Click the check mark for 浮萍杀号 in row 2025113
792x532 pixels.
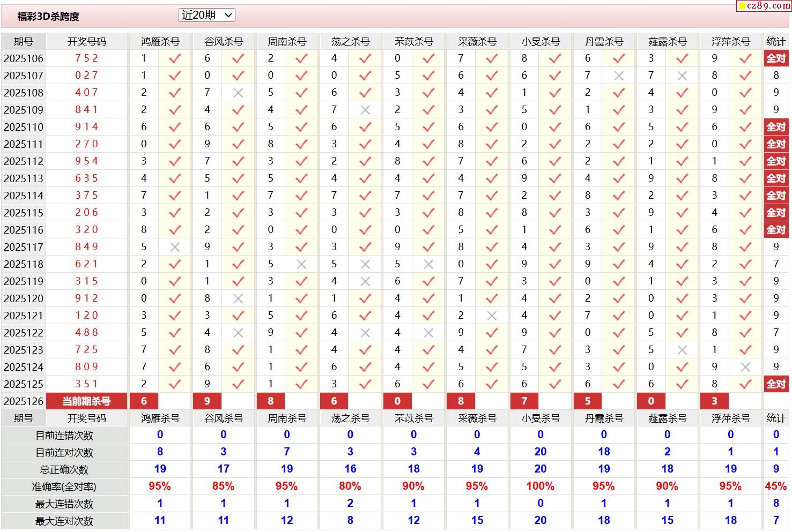pos(745,178)
